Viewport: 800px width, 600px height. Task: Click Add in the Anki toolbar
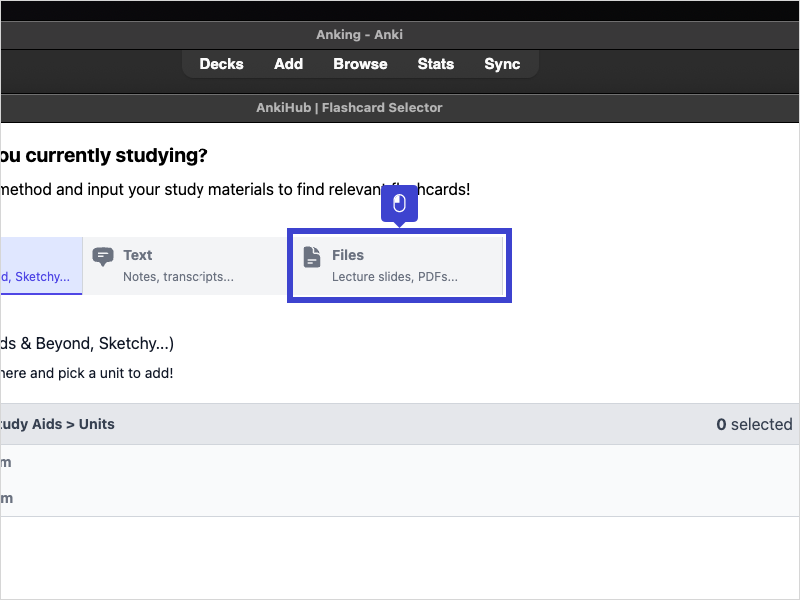(288, 64)
